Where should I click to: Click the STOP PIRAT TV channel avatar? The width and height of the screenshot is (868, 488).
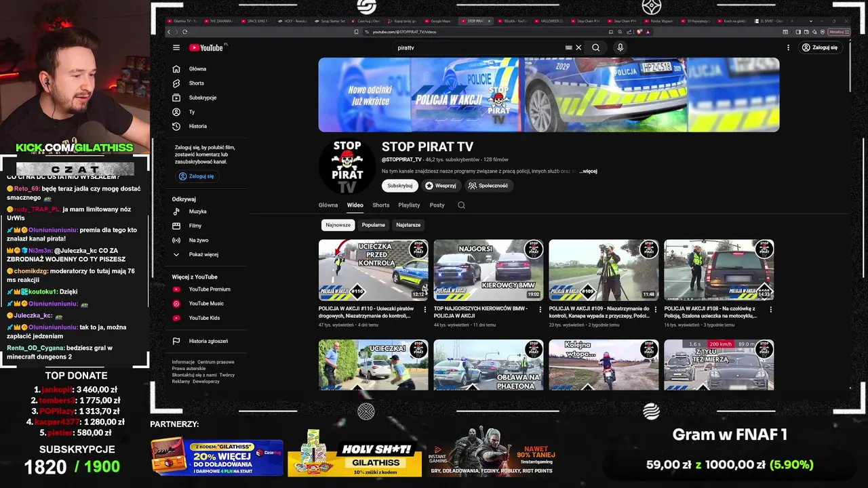(x=347, y=167)
